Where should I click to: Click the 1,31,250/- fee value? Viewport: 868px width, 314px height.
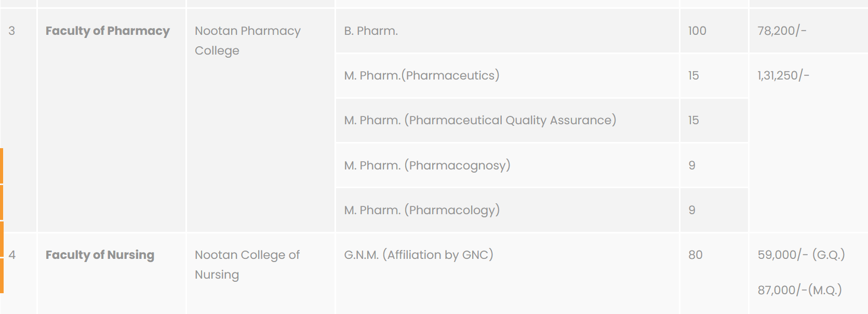(x=783, y=76)
